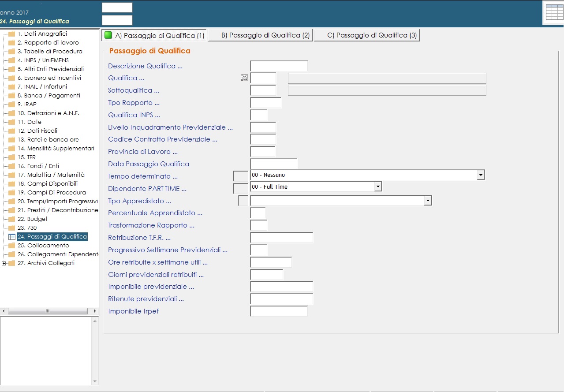Click folder icon beside Banca / Pagamenti

(x=12, y=96)
